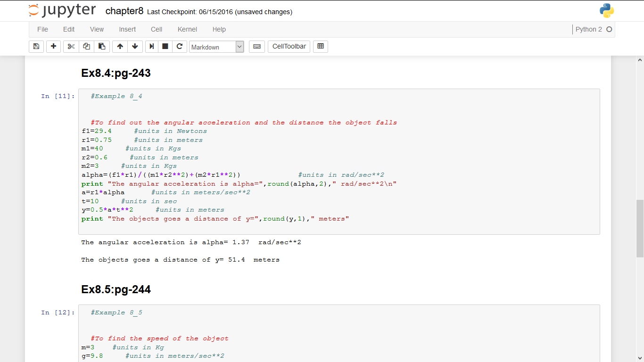Copy selected cells icon
The height and width of the screenshot is (362, 644).
pos(86,47)
